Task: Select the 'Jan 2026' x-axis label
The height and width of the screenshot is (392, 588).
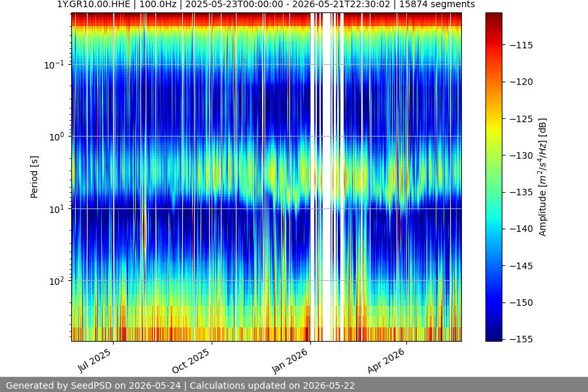Action: coord(290,361)
